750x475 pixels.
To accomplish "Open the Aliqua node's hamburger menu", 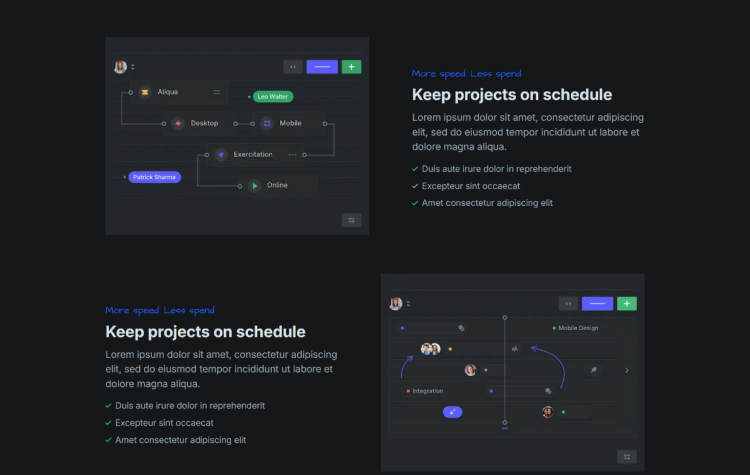I will tap(216, 92).
